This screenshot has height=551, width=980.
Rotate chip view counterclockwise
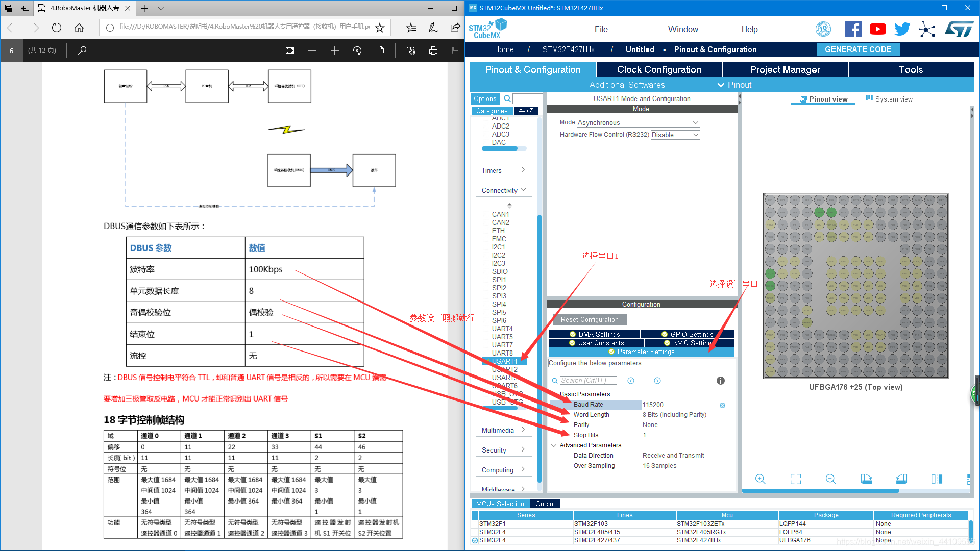[x=901, y=479]
